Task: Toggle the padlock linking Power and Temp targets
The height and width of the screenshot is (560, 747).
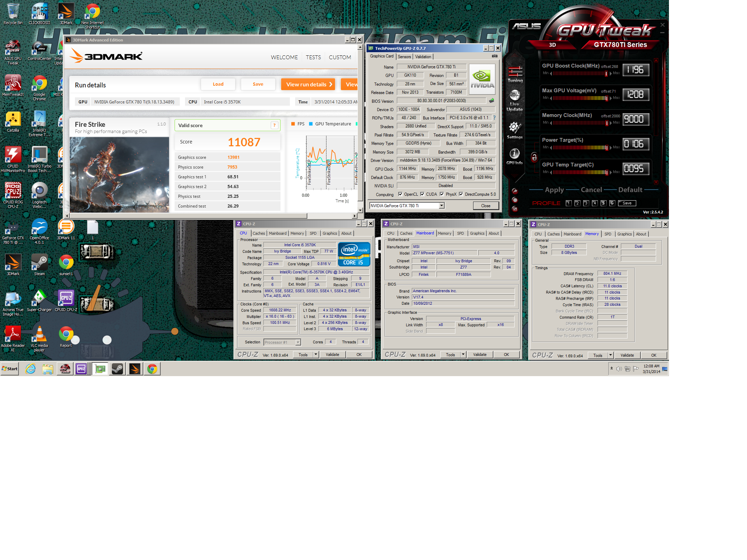Action: click(x=534, y=157)
